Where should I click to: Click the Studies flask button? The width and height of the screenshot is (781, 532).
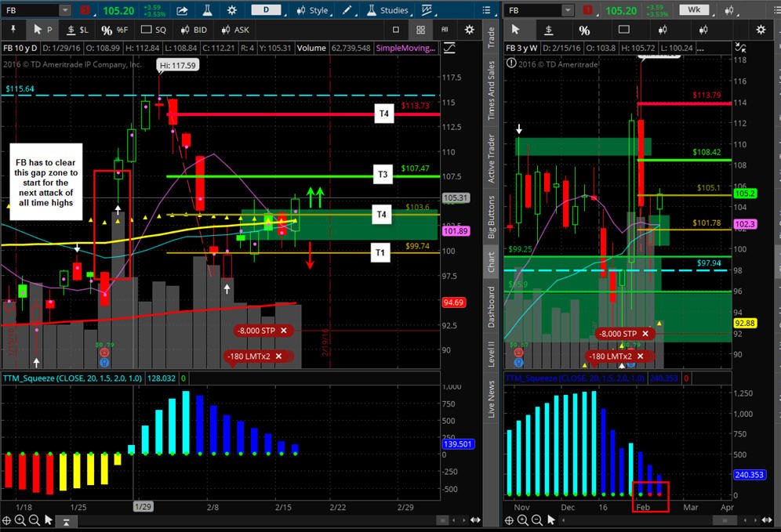[388, 10]
